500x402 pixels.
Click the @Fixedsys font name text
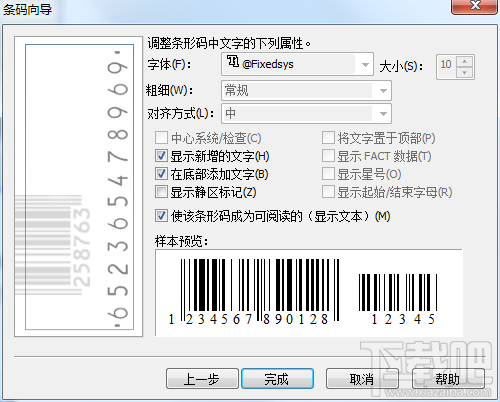click(268, 64)
